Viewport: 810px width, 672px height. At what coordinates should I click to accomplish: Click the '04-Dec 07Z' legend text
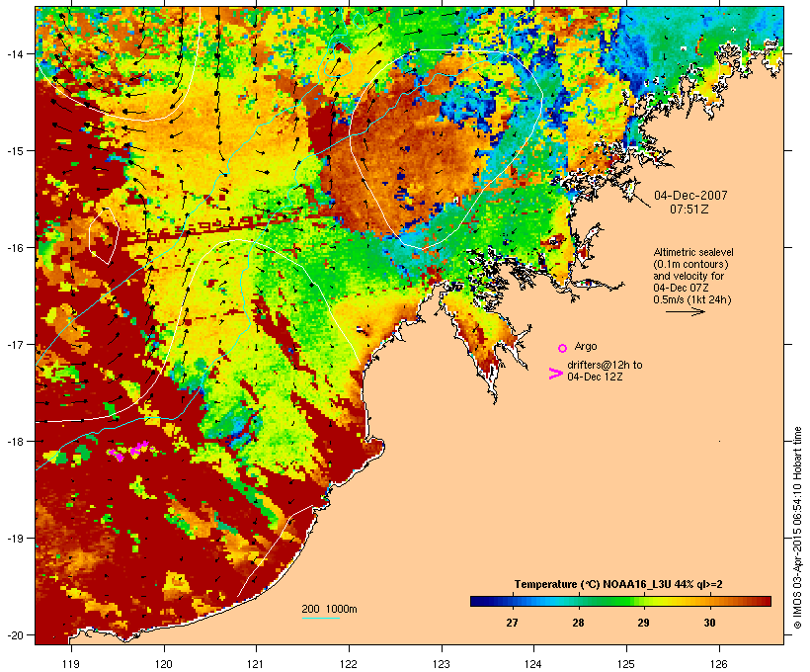coord(681,288)
